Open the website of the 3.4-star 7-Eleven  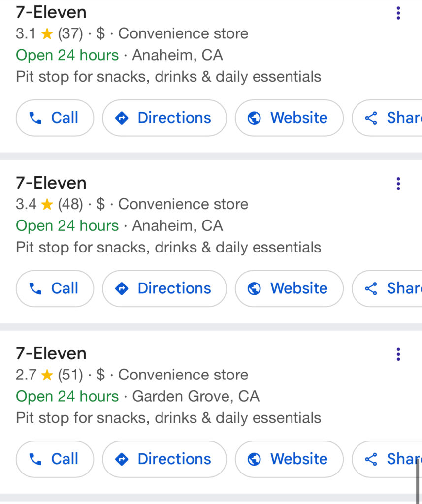[289, 288]
